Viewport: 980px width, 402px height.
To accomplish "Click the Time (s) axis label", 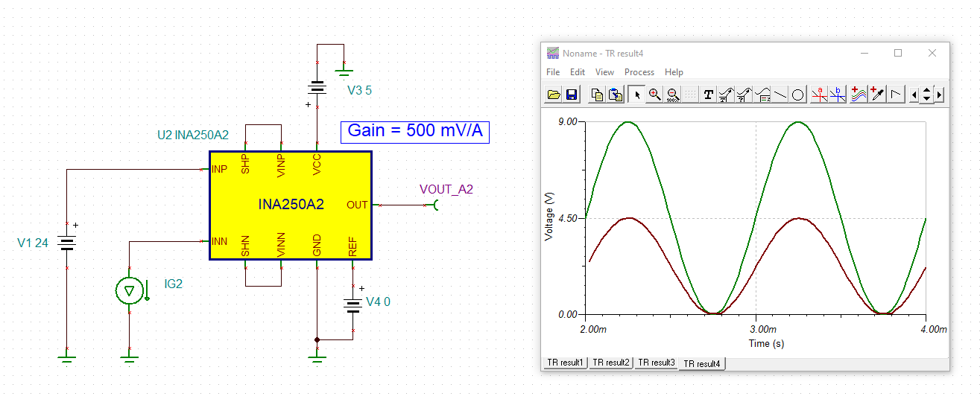I will pos(766,343).
